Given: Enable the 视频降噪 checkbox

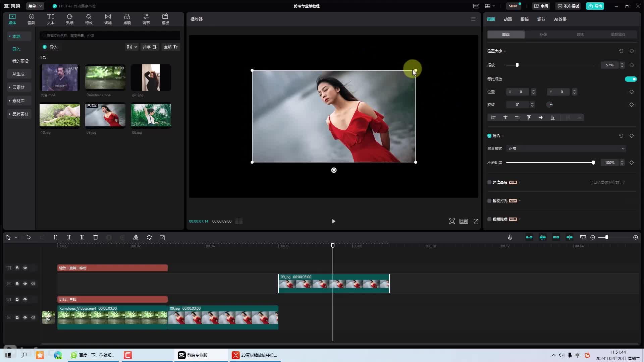Looking at the screenshot, I should tap(489, 219).
